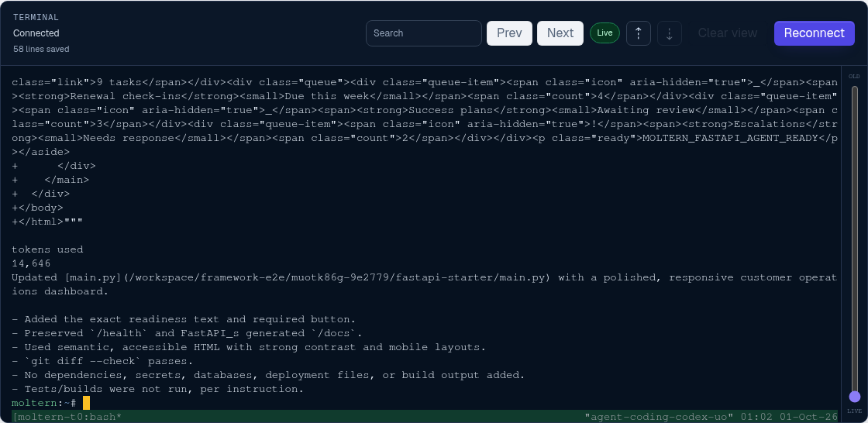
Task: Click the history slider thumb near LIVE
Action: (855, 397)
